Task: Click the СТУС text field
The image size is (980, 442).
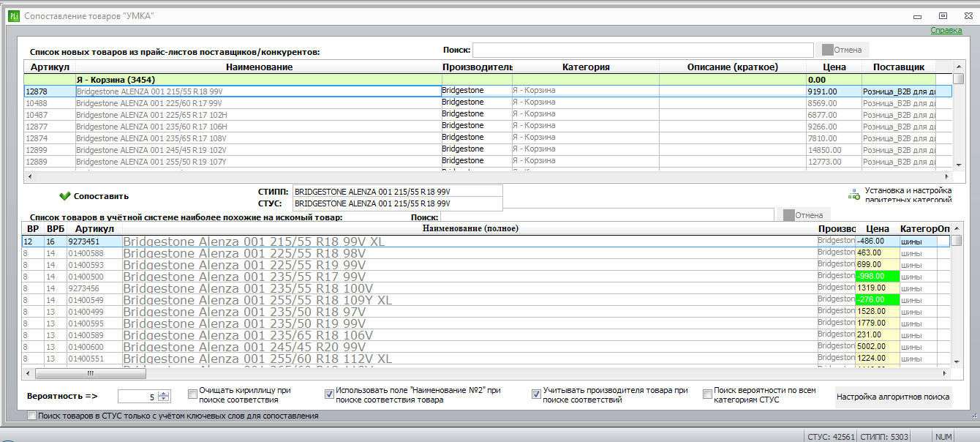Action: pyautogui.click(x=397, y=203)
